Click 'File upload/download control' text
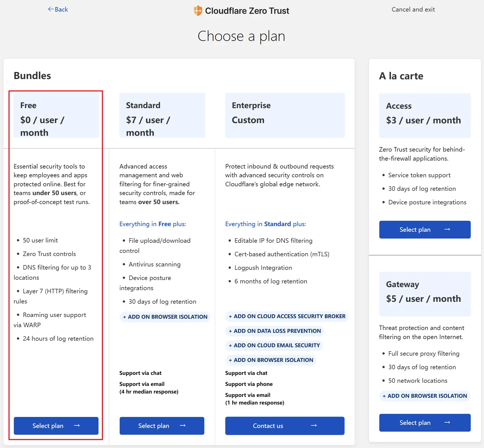Viewport: 484px width, 448px height. pos(155,246)
